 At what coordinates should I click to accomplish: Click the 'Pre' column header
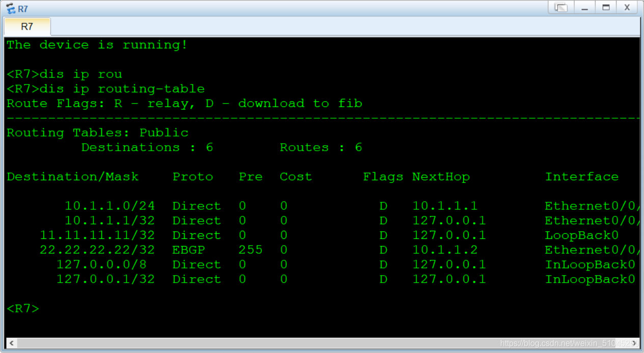tap(251, 177)
